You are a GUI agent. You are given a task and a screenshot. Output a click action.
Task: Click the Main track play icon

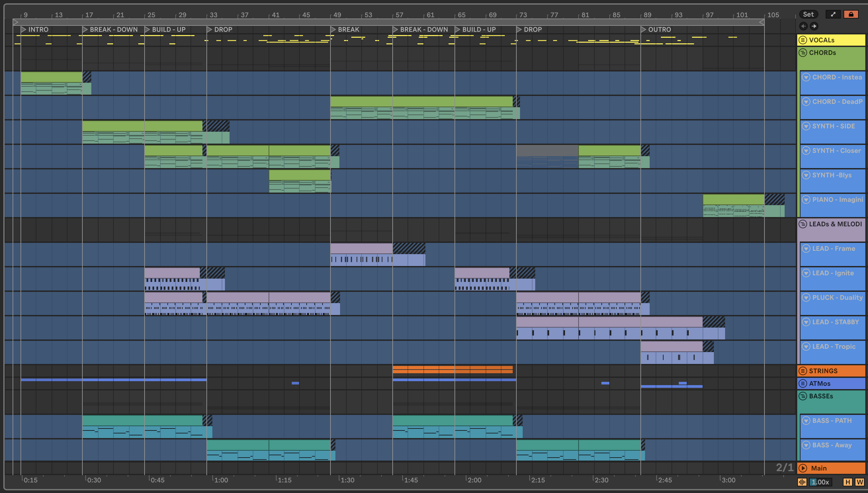[x=803, y=468]
